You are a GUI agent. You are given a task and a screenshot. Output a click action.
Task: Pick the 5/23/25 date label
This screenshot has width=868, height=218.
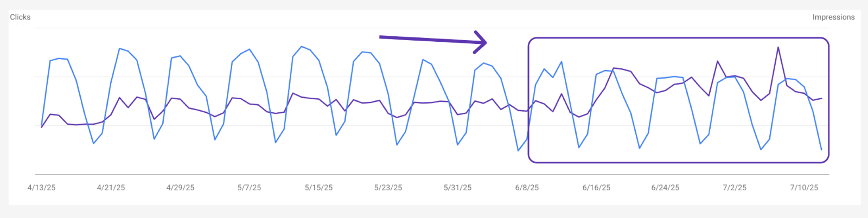point(388,188)
